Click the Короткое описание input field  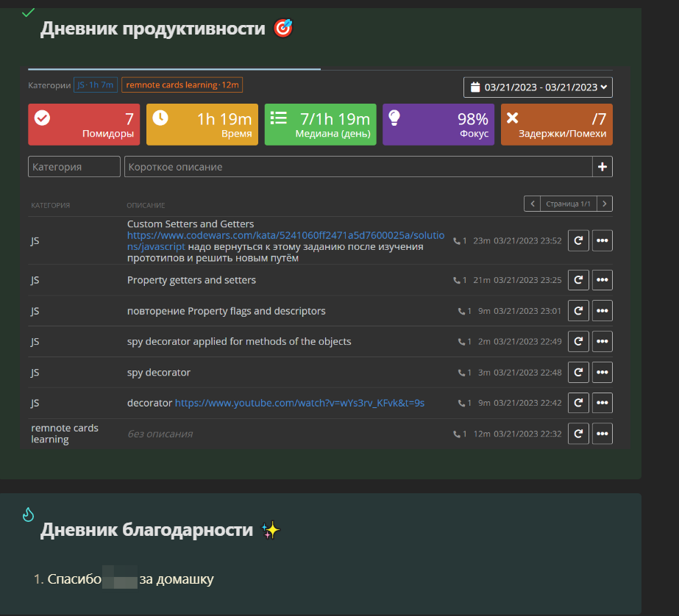358,167
